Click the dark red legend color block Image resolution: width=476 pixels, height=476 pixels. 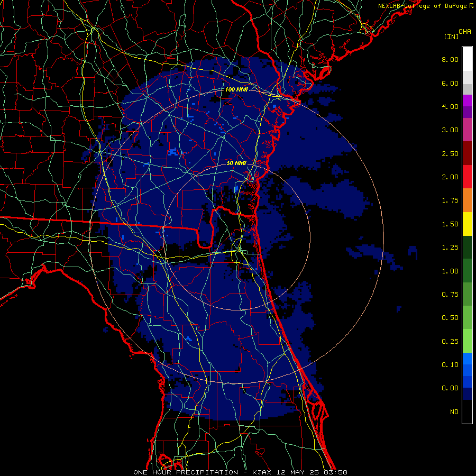467,153
